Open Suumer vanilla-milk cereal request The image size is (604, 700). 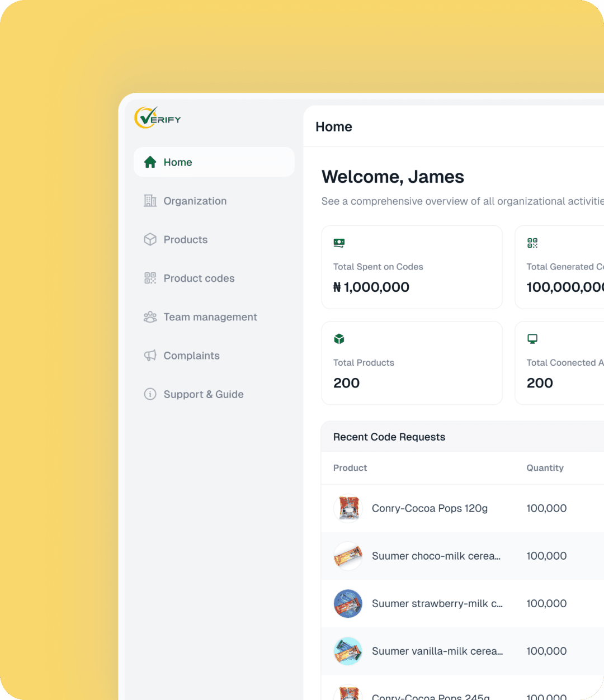click(x=437, y=651)
